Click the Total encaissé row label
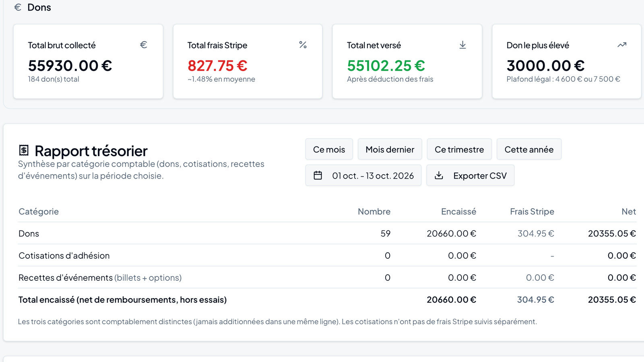This screenshot has width=644, height=362. 122,300
